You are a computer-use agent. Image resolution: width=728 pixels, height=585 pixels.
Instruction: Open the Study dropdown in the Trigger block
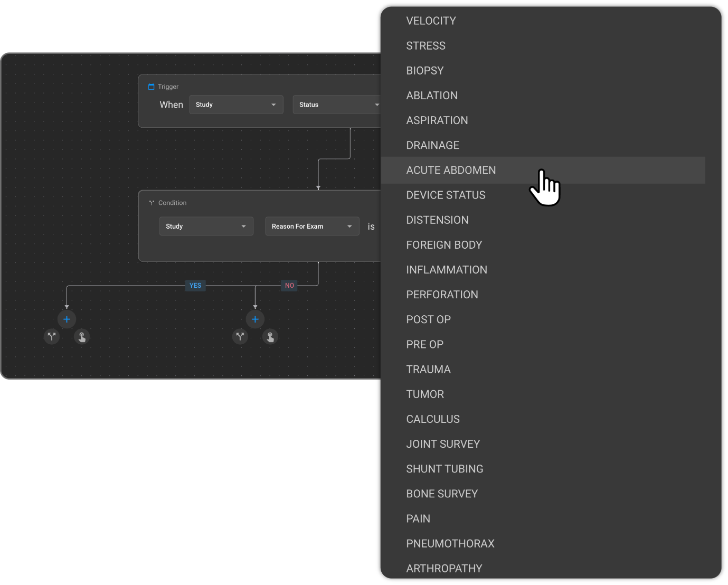[236, 105]
